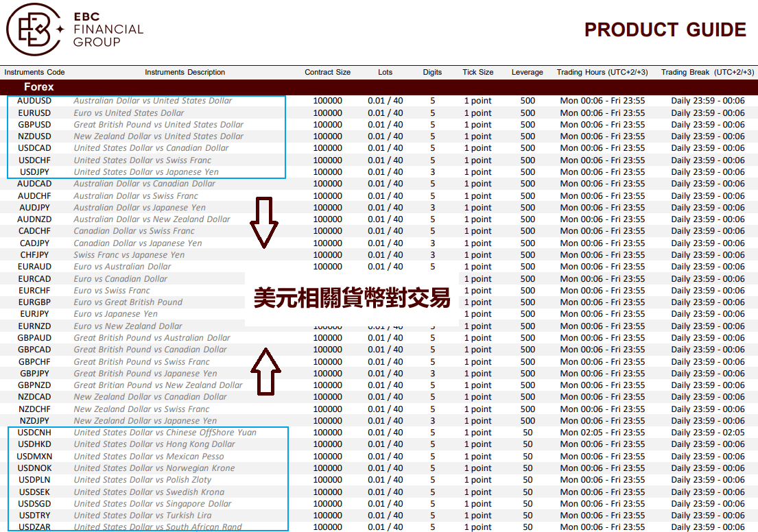Click the EURGBP instrument code

[x=34, y=302]
